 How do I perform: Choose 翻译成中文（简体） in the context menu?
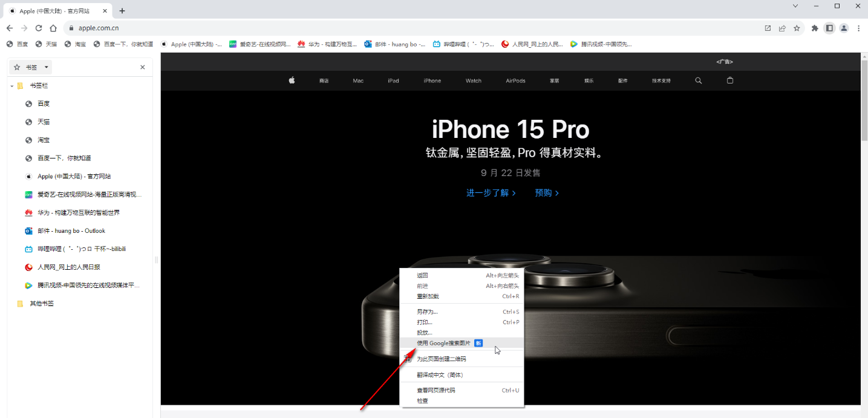click(462, 374)
